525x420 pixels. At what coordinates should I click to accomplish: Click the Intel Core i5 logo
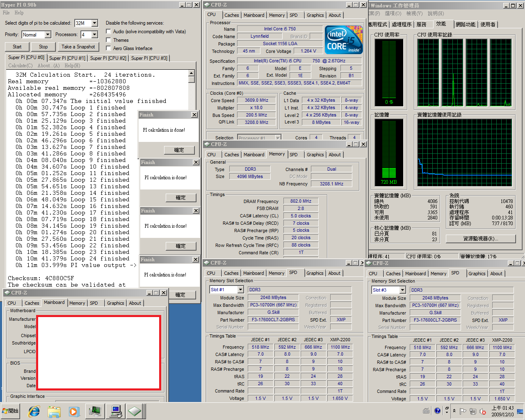(x=344, y=40)
